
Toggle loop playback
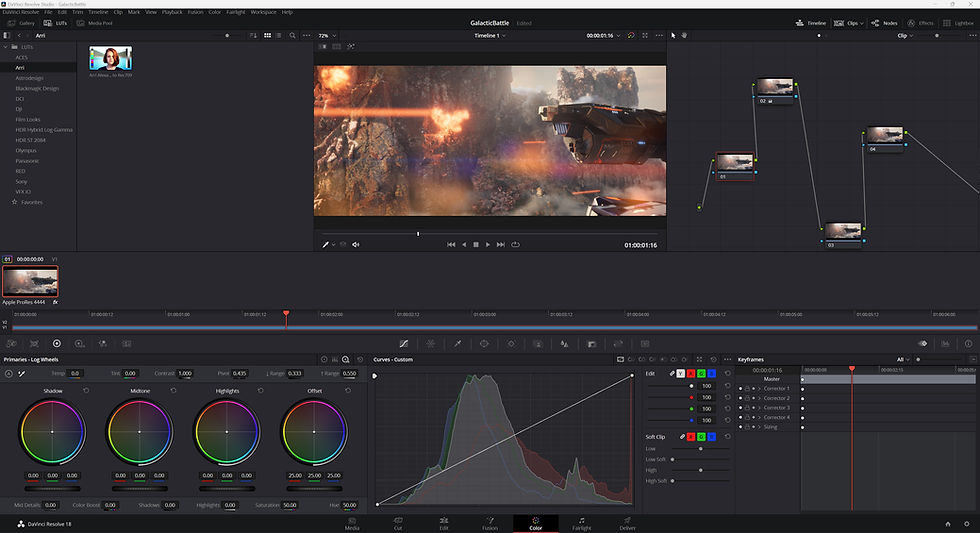pos(516,245)
